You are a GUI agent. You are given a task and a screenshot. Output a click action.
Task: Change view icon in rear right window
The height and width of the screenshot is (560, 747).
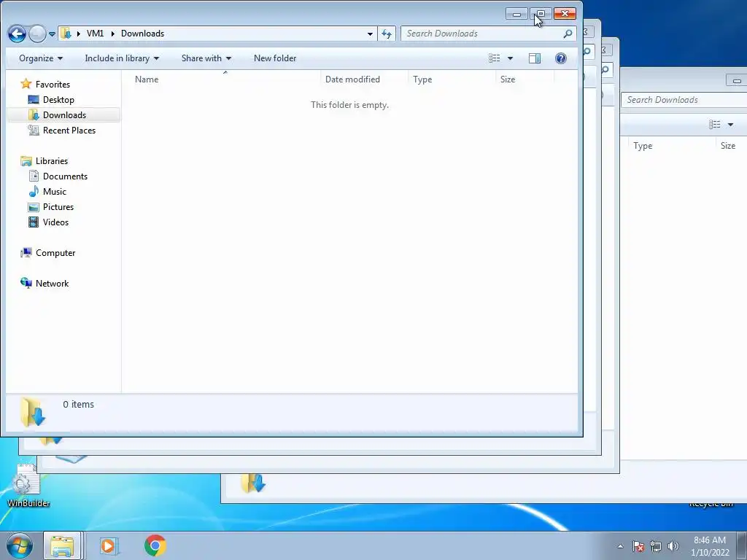pos(715,124)
